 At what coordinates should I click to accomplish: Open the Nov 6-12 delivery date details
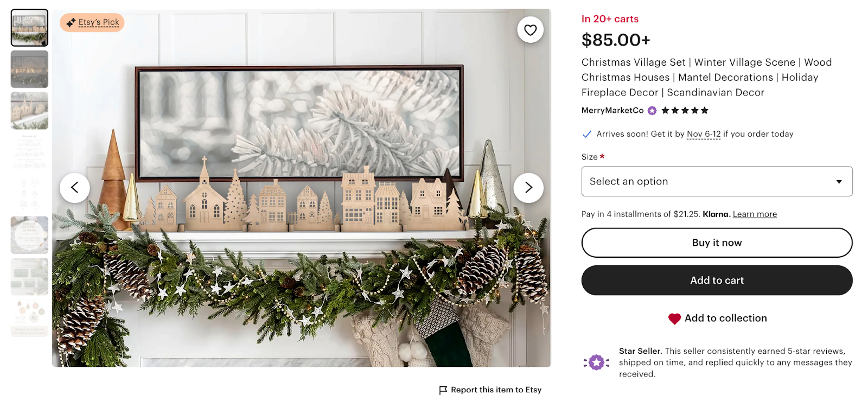[704, 134]
